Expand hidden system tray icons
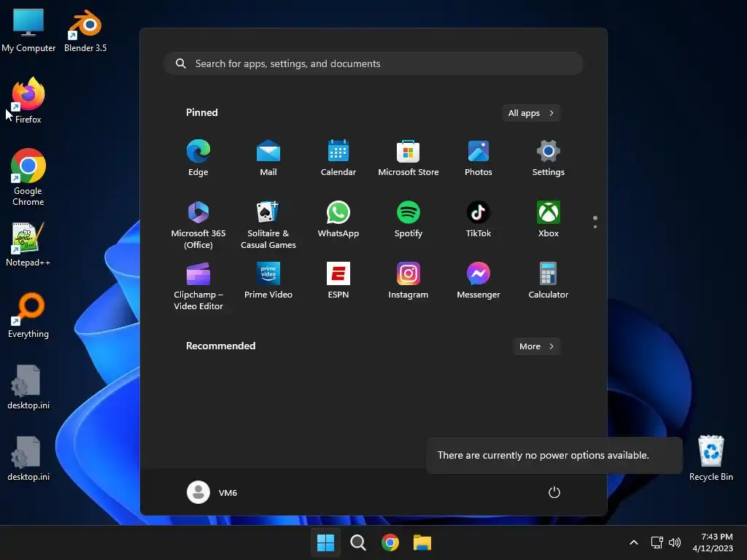Image resolution: width=747 pixels, height=560 pixels. click(x=634, y=542)
